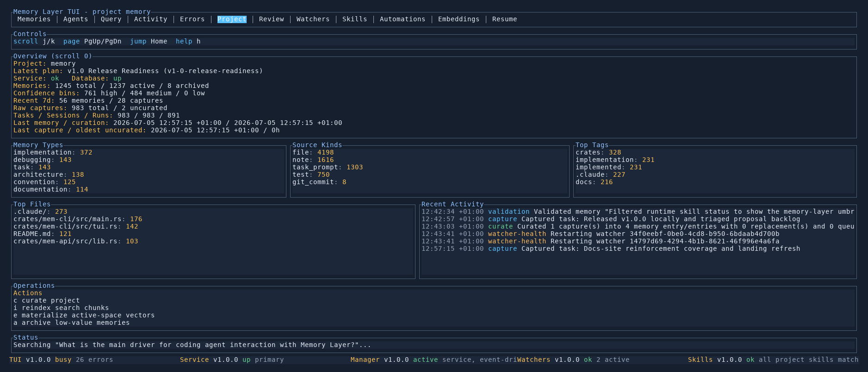This screenshot has height=372, width=868.
Task: Click the 12:57:15 capture activity entry
Action: point(611,248)
